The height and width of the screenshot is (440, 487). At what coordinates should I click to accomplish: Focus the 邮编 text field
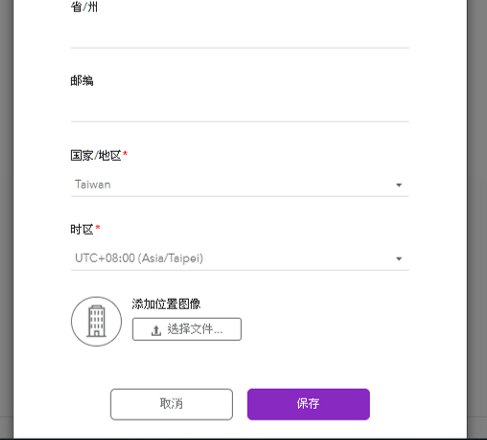240,110
